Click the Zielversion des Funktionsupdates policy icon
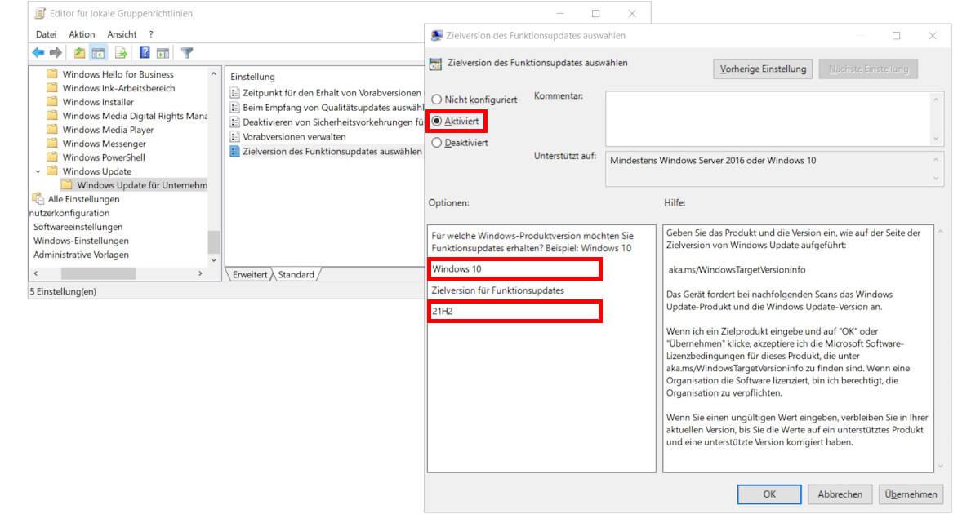Screen dimensions: 980x514 point(235,151)
